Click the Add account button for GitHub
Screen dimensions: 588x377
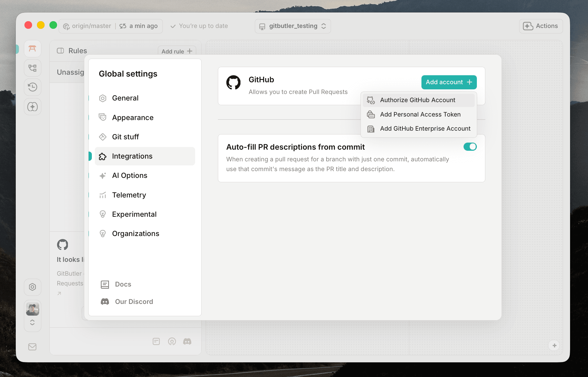click(x=449, y=82)
